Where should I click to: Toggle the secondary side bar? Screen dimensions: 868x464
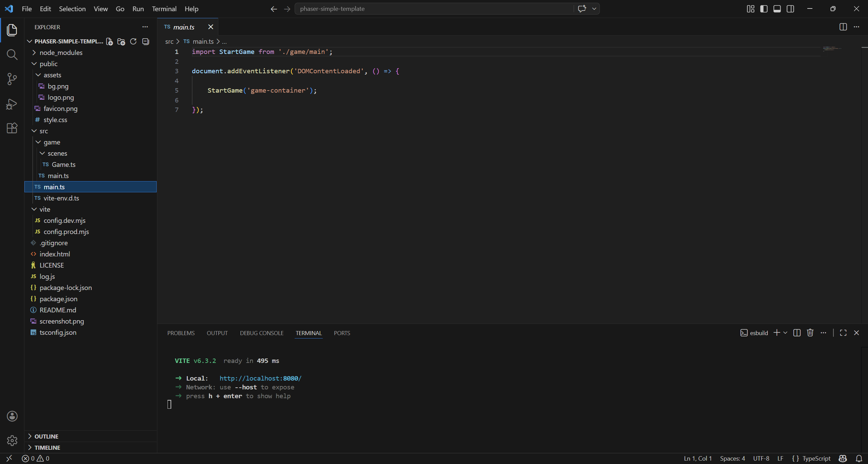(790, 9)
